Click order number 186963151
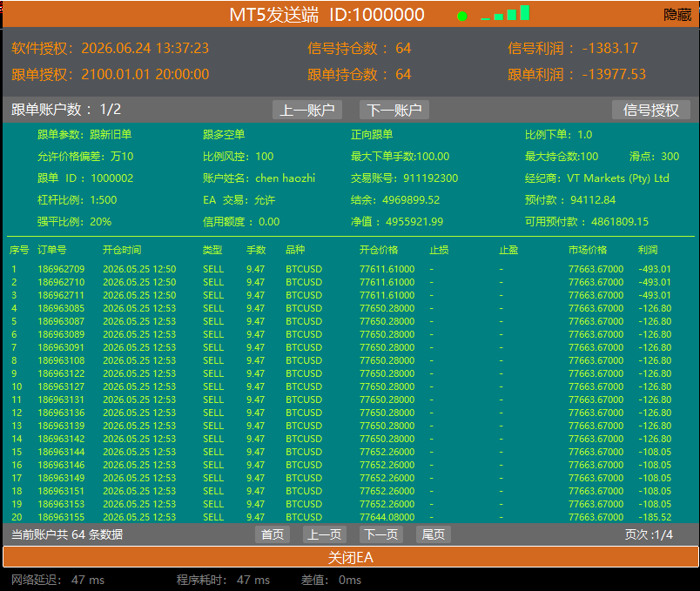 pyautogui.click(x=61, y=491)
